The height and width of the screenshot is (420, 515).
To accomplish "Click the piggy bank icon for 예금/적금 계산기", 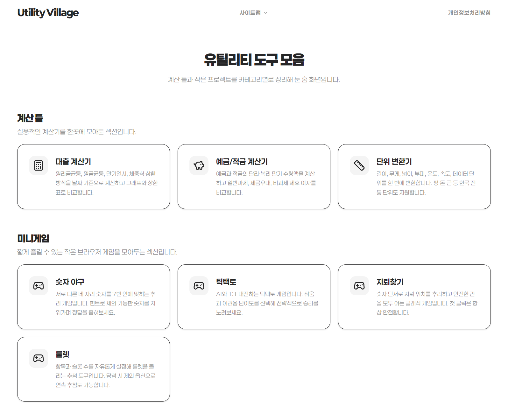I will pyautogui.click(x=199, y=165).
